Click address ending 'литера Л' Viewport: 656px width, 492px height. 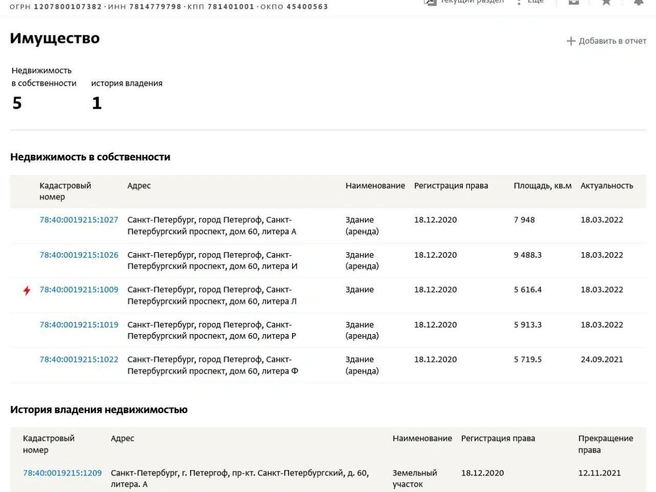point(212,295)
